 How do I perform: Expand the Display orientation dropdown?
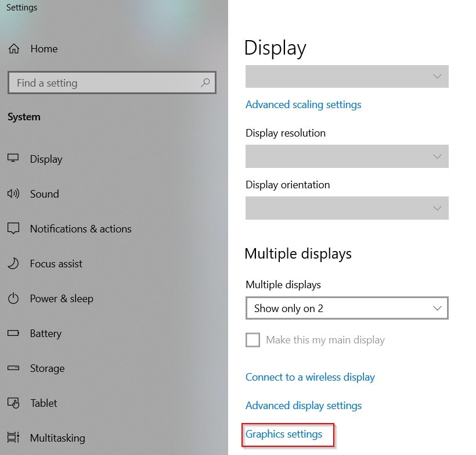tap(347, 208)
